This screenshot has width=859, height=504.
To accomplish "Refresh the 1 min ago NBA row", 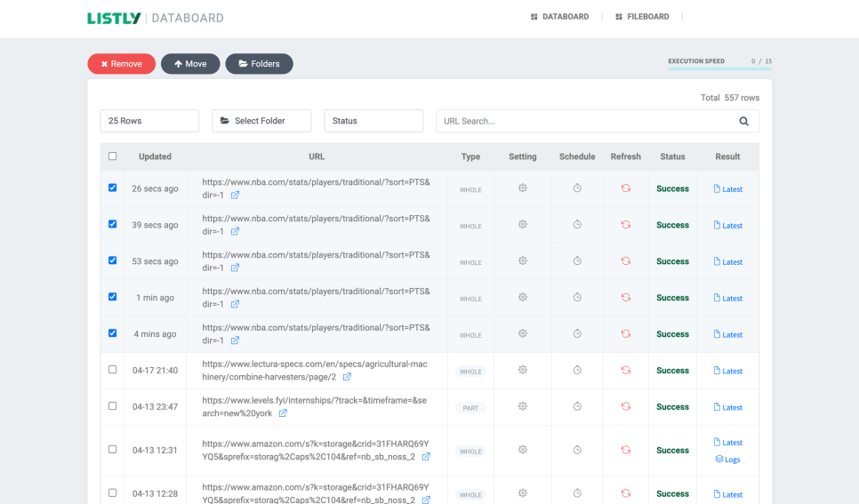I will [x=626, y=297].
